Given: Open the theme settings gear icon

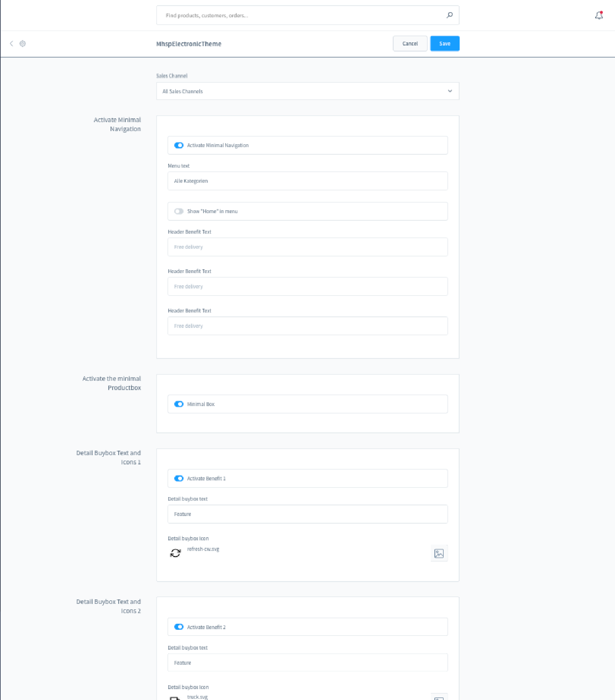Looking at the screenshot, I should 22,44.
